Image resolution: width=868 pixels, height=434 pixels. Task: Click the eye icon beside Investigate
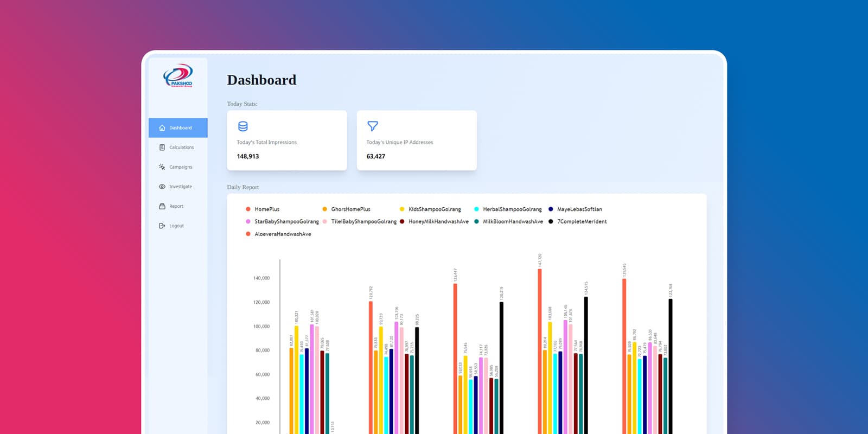[x=162, y=187]
